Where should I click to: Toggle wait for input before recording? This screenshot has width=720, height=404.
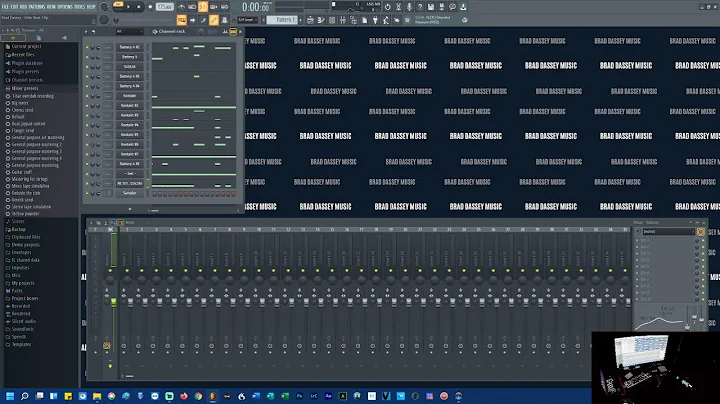point(192,7)
